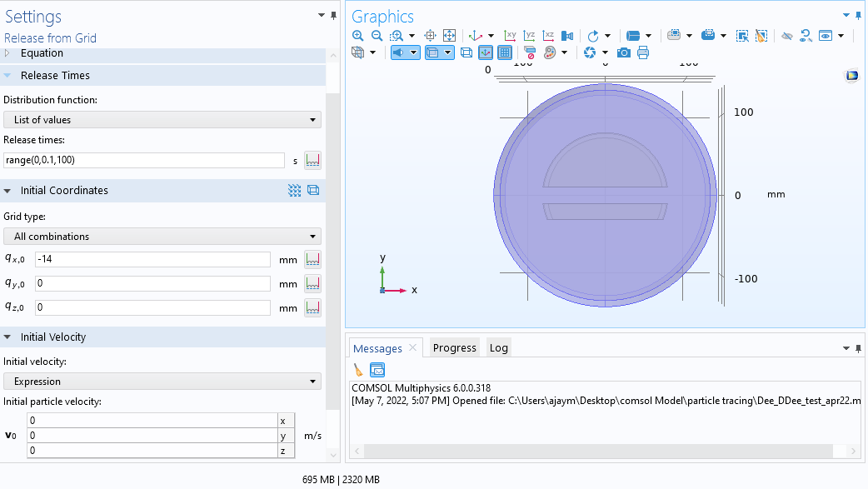Print the graphics with printer icon
The width and height of the screenshot is (868, 489).
(643, 52)
